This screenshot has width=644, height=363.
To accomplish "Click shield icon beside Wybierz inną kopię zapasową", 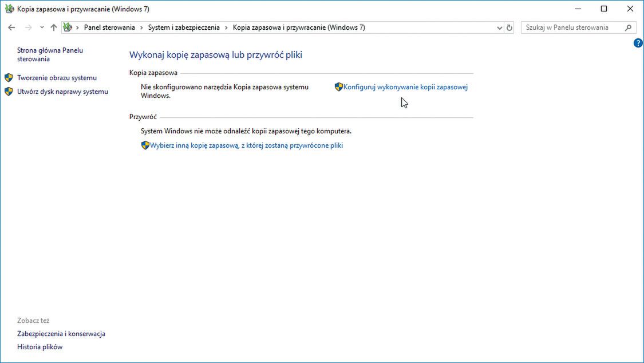I will [x=145, y=145].
